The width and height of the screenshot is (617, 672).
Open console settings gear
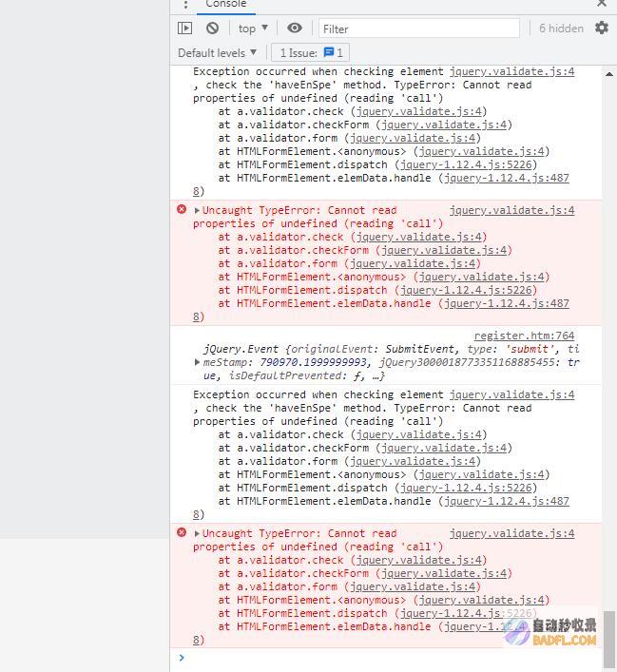pyautogui.click(x=602, y=28)
